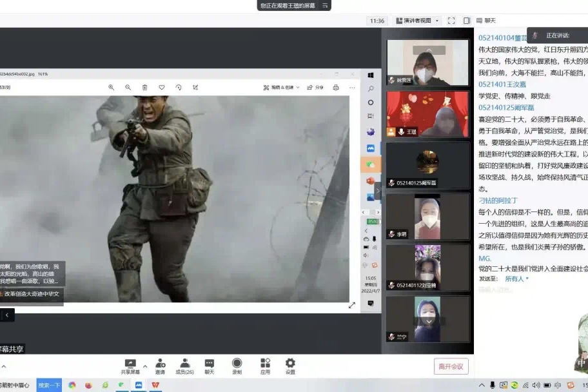588x392 pixels.
Task: Print the image from photo viewer
Action: click(336, 88)
